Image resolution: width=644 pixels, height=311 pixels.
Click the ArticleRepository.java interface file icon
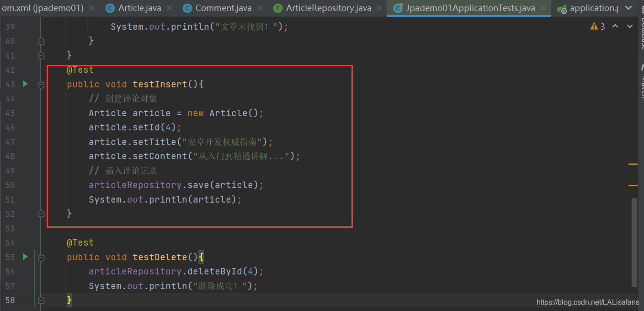click(277, 8)
